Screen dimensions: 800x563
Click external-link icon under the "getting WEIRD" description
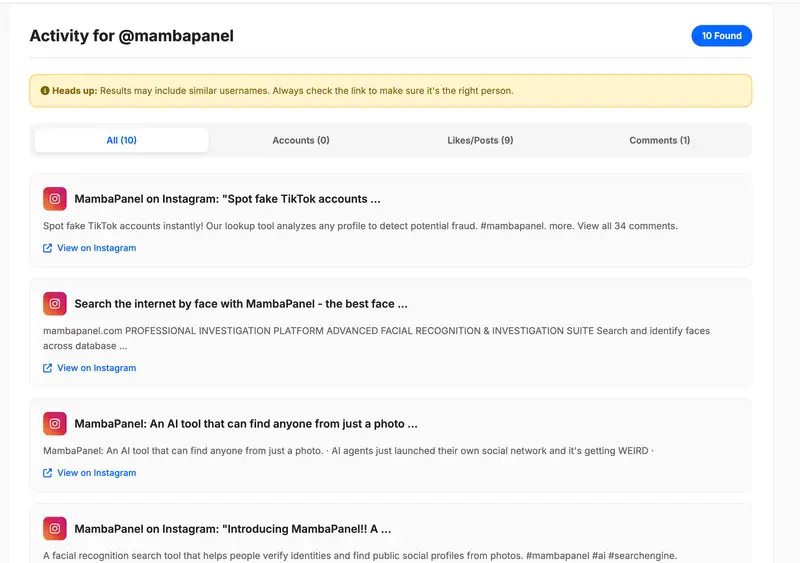(x=47, y=473)
